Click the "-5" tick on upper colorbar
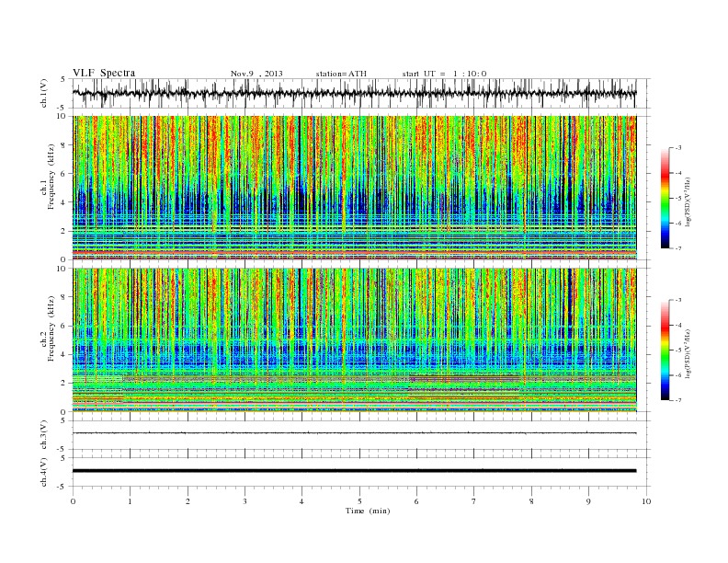This screenshot has height=563, width=728. click(x=678, y=199)
